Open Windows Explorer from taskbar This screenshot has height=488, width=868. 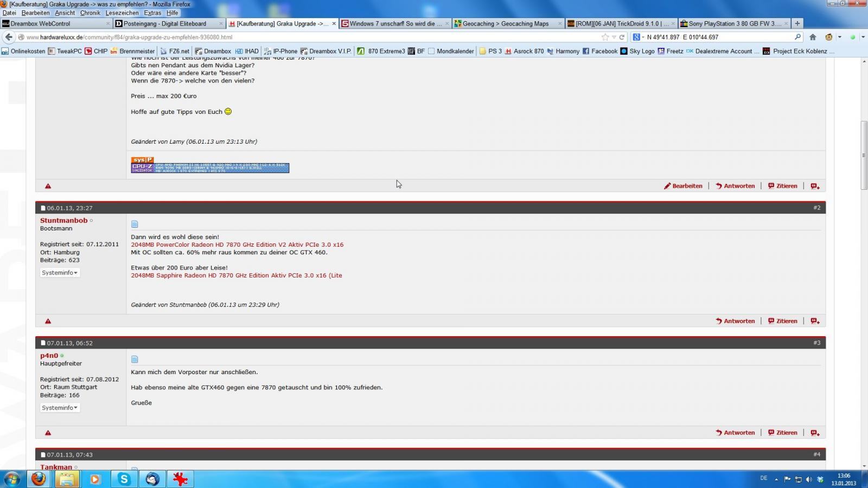pyautogui.click(x=67, y=479)
